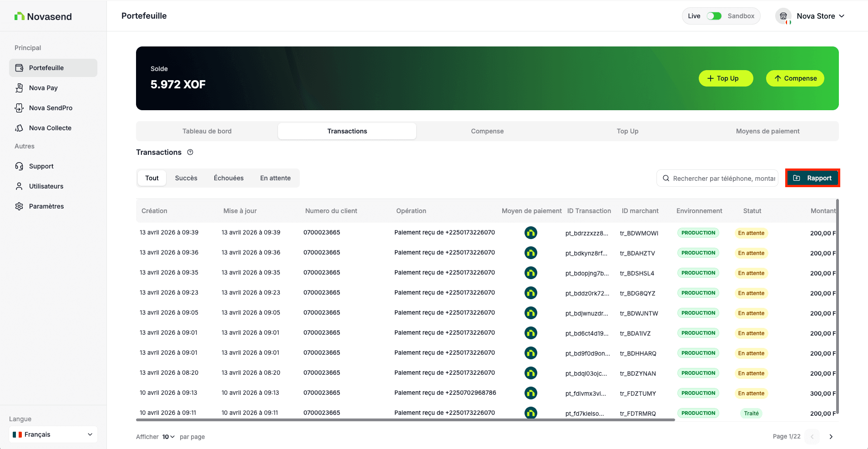Click transaction ID pt_bdrzzxzz8...

(x=587, y=233)
